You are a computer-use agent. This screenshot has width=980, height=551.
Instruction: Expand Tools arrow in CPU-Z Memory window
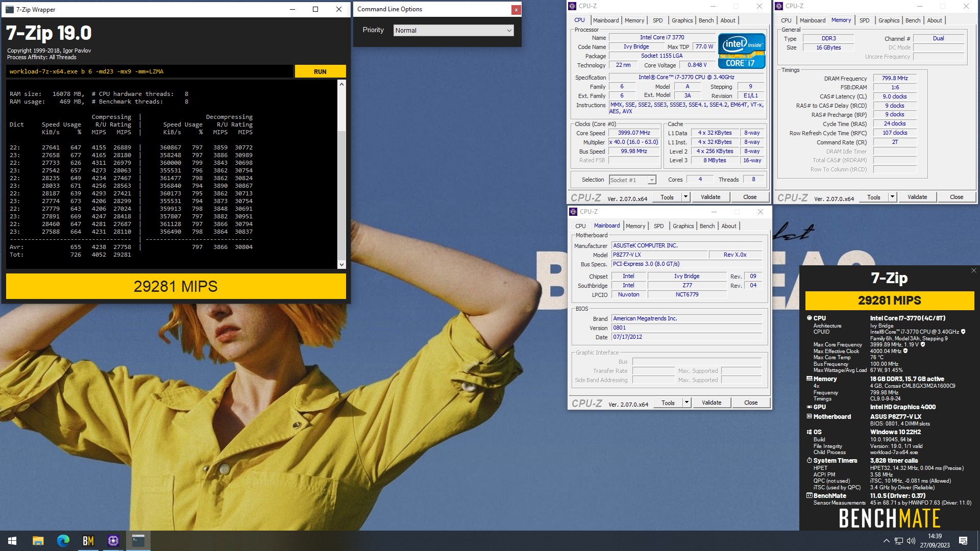[892, 197]
